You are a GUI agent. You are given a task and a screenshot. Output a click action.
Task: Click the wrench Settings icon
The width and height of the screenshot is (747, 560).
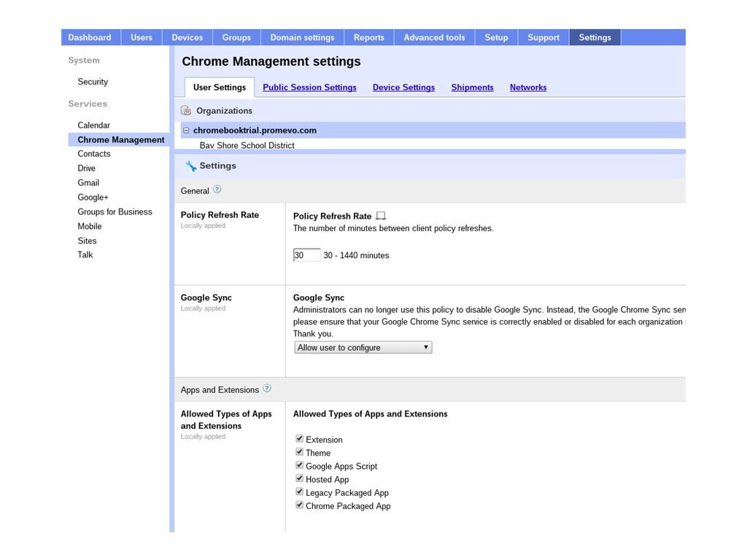pos(190,166)
